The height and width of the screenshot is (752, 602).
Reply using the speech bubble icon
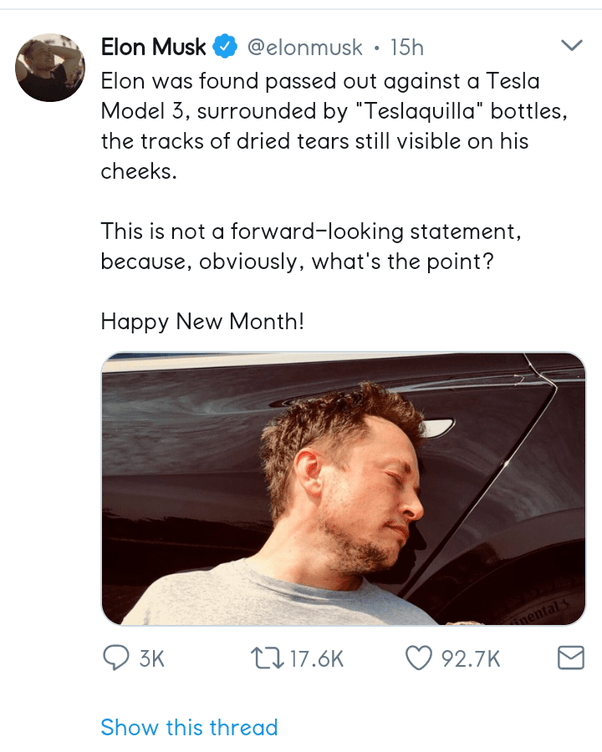(x=117, y=658)
